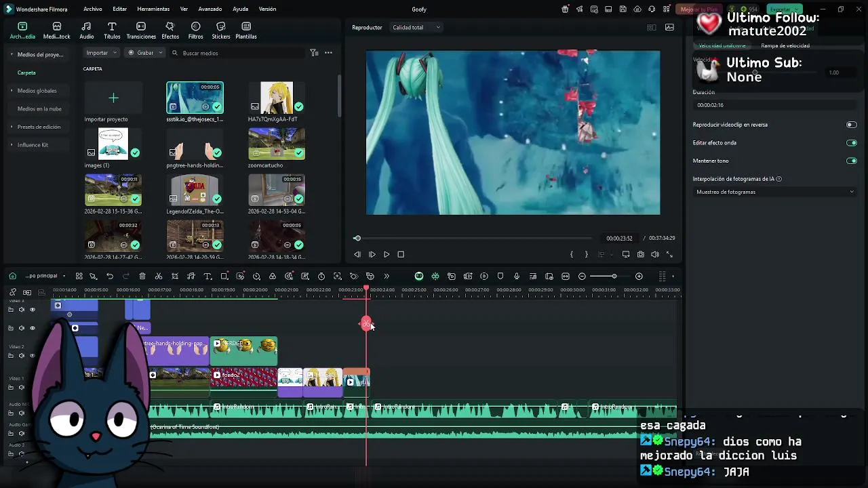Open the Herramientas menu

(153, 9)
